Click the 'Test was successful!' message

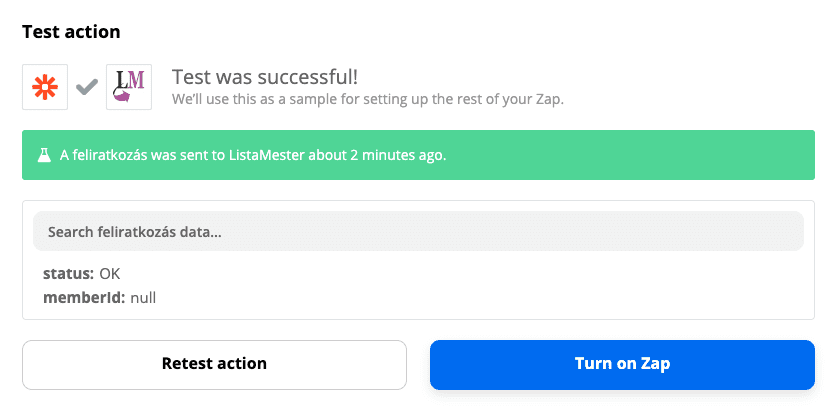[265, 77]
